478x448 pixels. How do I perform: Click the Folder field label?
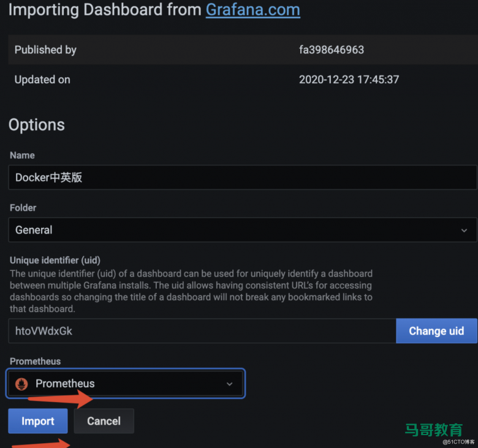23,208
